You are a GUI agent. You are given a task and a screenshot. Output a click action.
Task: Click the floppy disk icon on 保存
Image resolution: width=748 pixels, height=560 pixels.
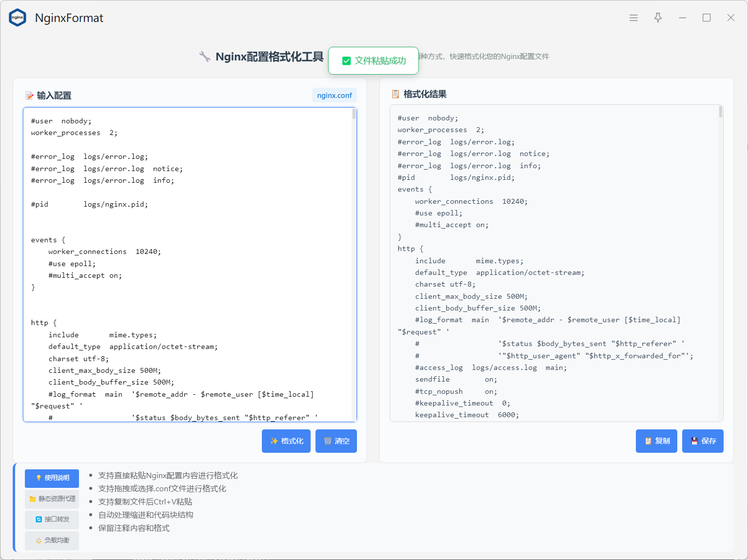point(694,441)
